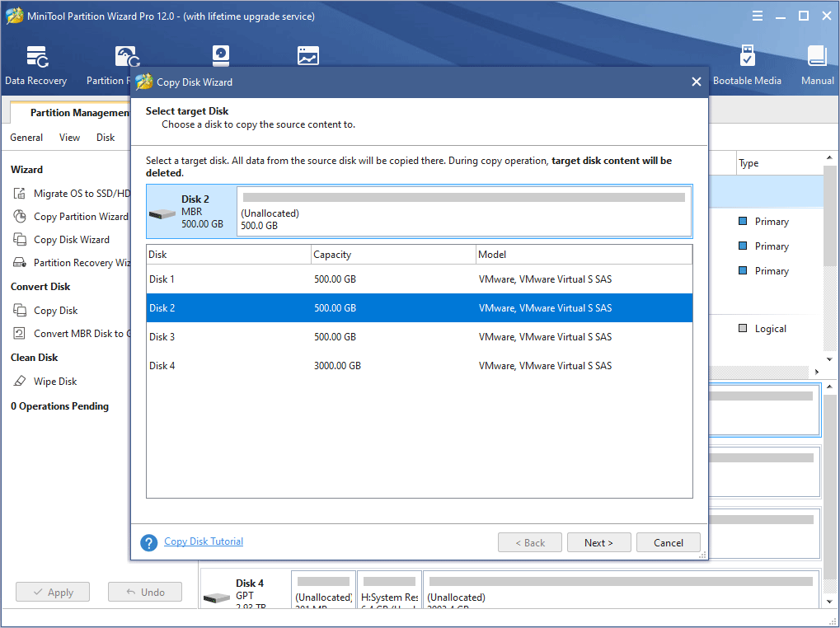Select Disk 1 as target disk
Viewport: 840px width, 628px height.
pos(420,279)
